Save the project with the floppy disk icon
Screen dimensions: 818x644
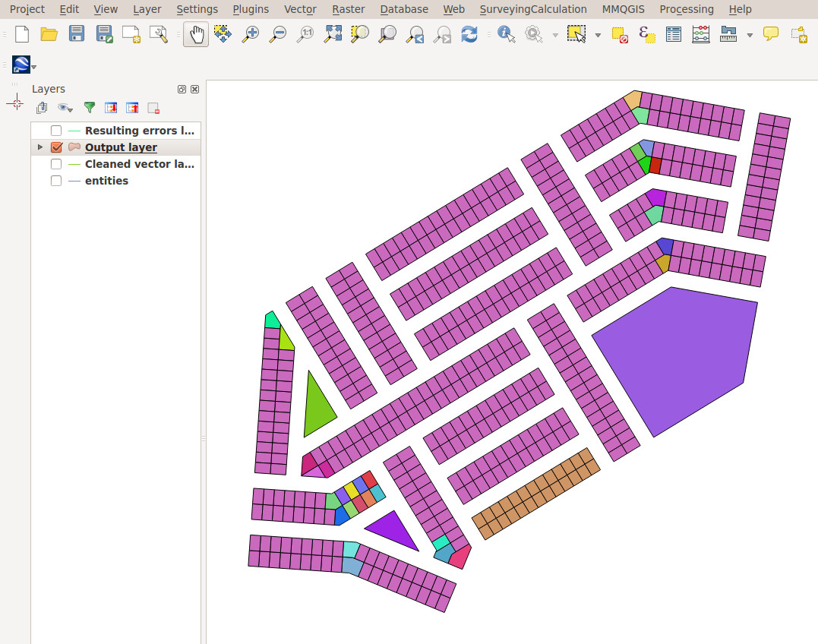[77, 34]
